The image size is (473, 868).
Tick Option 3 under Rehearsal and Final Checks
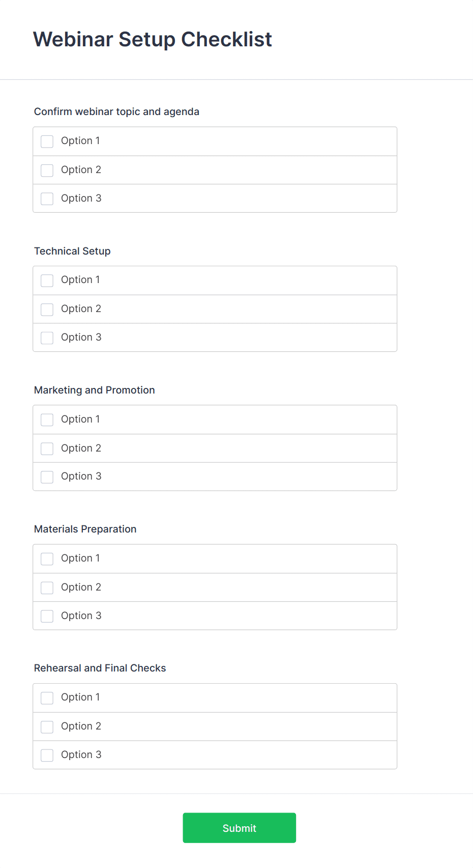point(47,755)
